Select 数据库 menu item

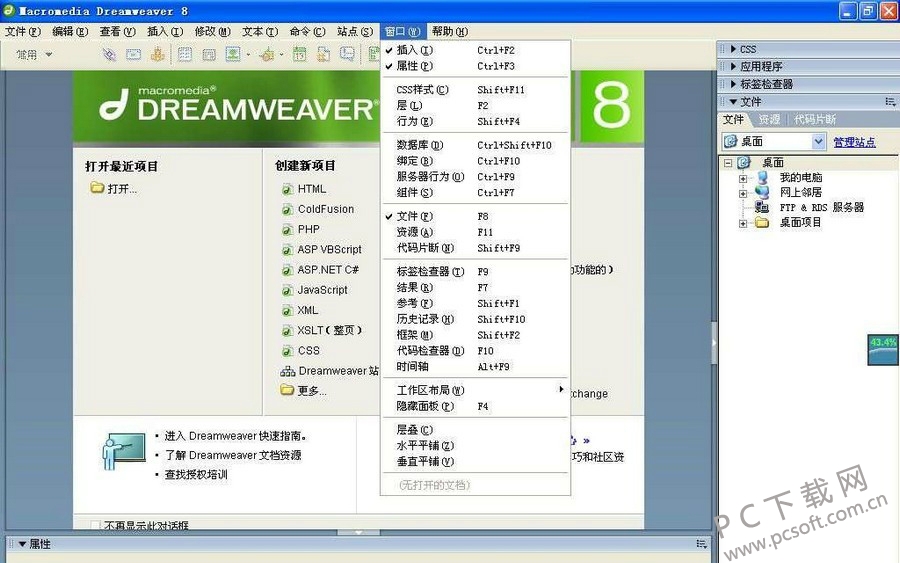(475, 145)
